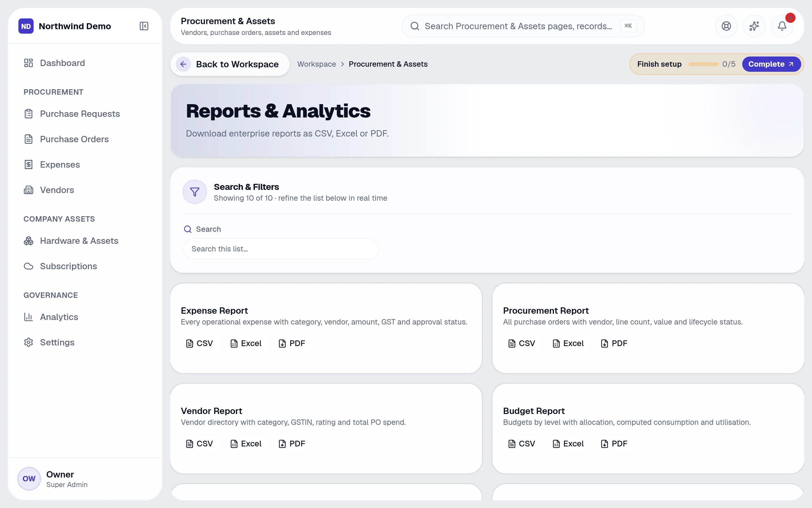Collapse the sidebar using the panel icon
This screenshot has height=508, width=812.
144,26
